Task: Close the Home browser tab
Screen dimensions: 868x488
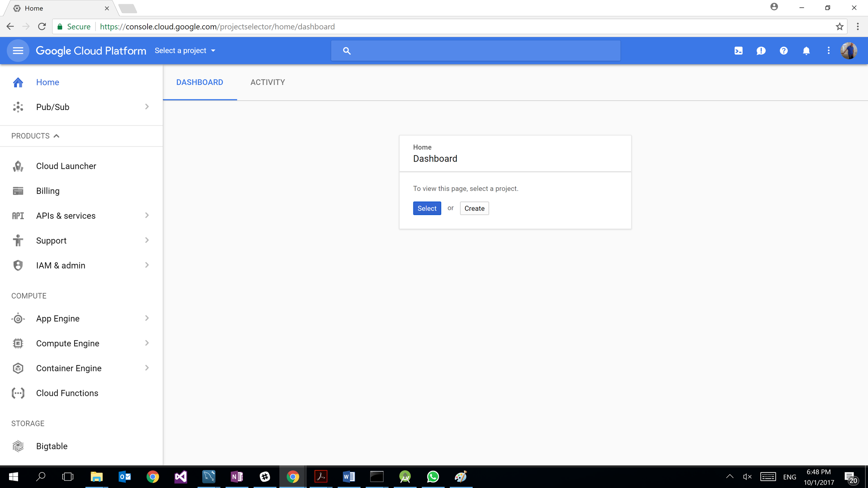Action: (107, 8)
